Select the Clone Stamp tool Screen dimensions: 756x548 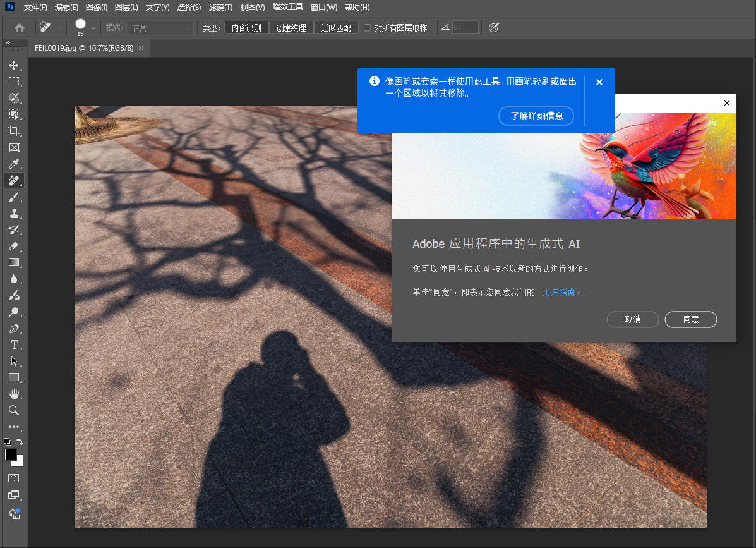14,213
